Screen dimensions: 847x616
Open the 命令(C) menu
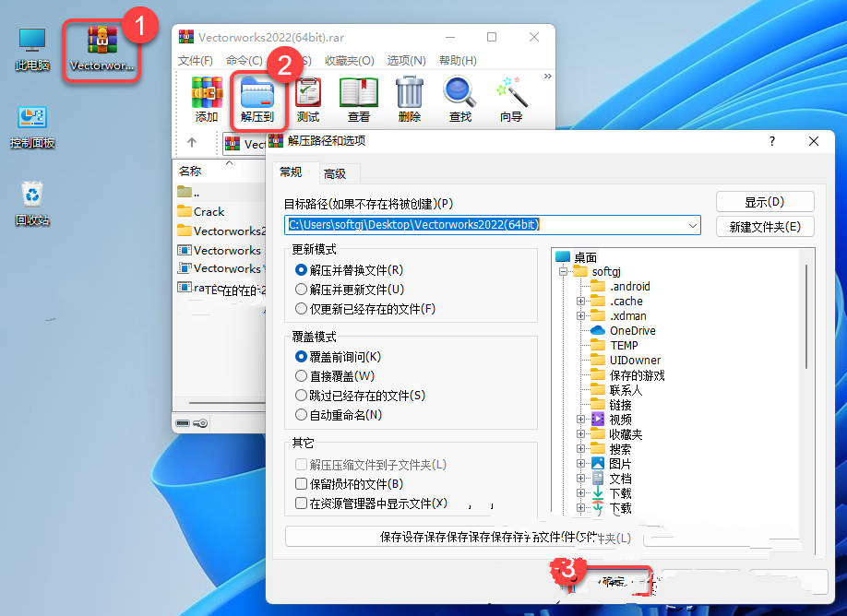click(x=245, y=61)
